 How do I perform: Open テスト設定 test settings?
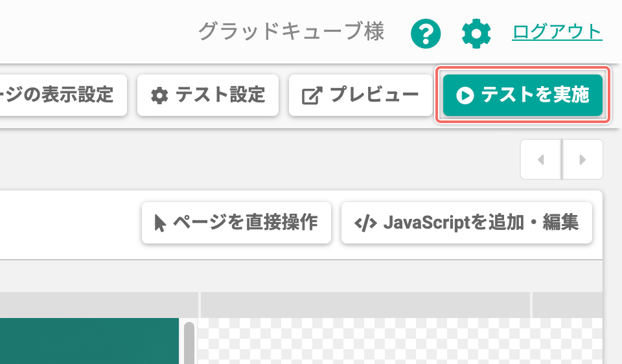(208, 95)
